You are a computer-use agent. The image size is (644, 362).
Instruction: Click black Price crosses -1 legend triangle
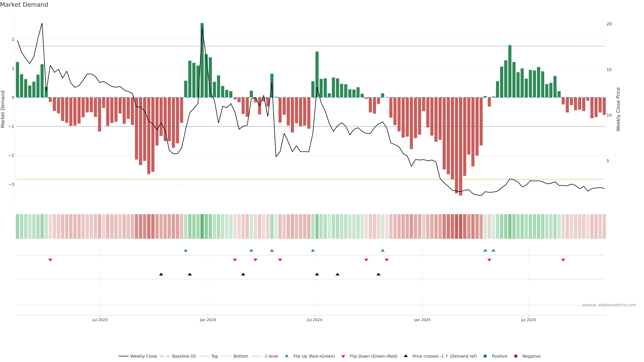coord(406,356)
